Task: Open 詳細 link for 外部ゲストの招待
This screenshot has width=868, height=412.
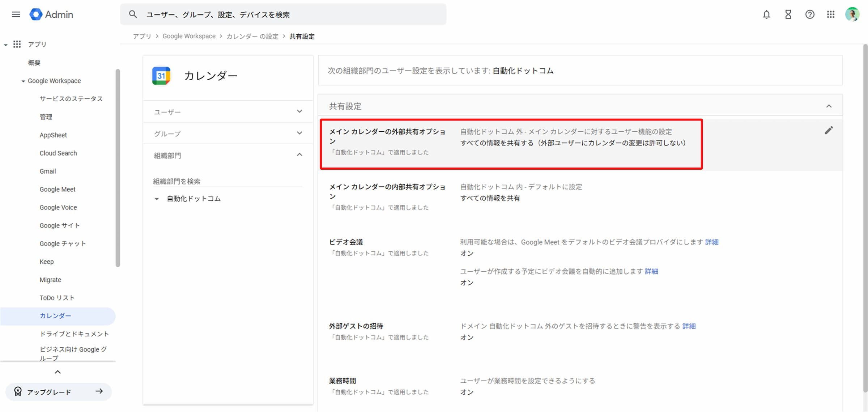Action: click(x=689, y=326)
